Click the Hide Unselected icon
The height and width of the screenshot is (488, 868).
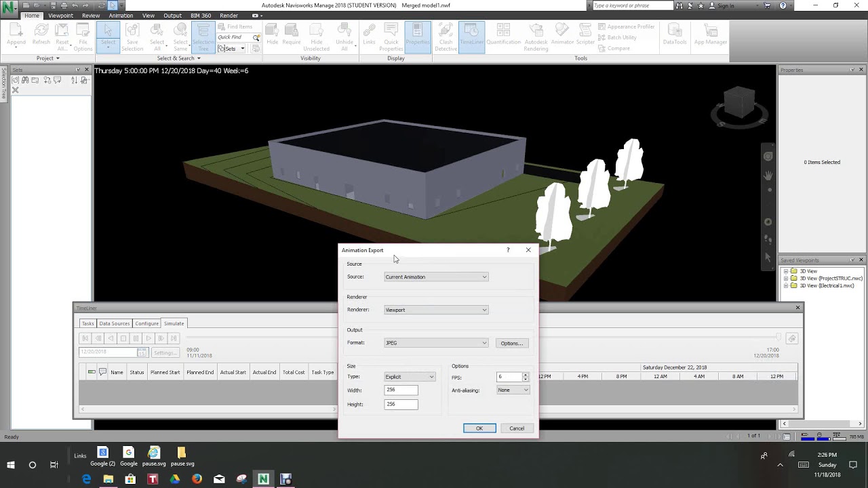click(x=316, y=37)
